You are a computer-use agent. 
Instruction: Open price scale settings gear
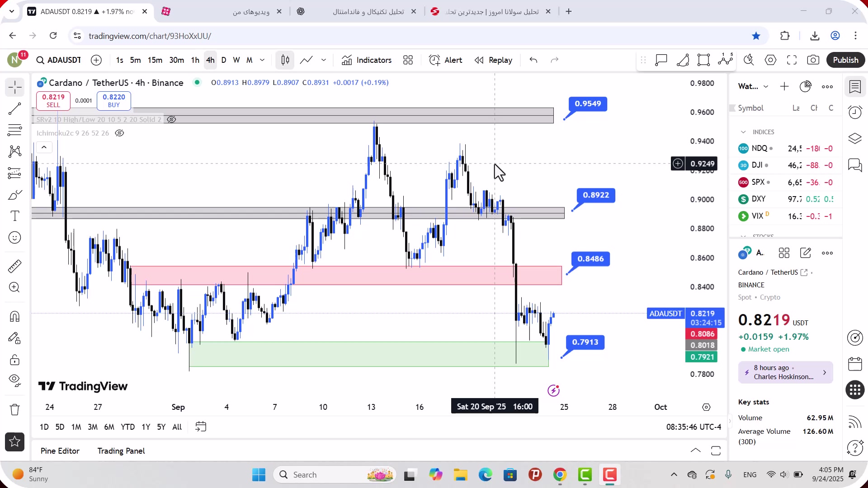point(706,407)
